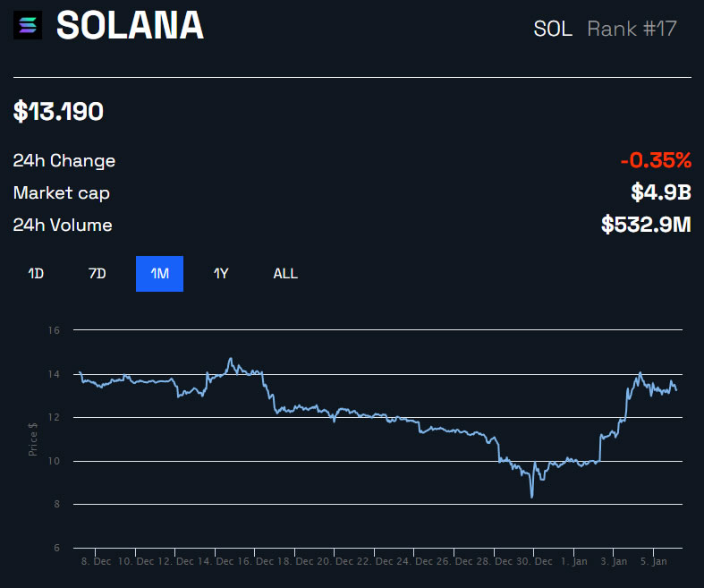Select the ALL time range tab
The width and height of the screenshot is (704, 588).
285,274
